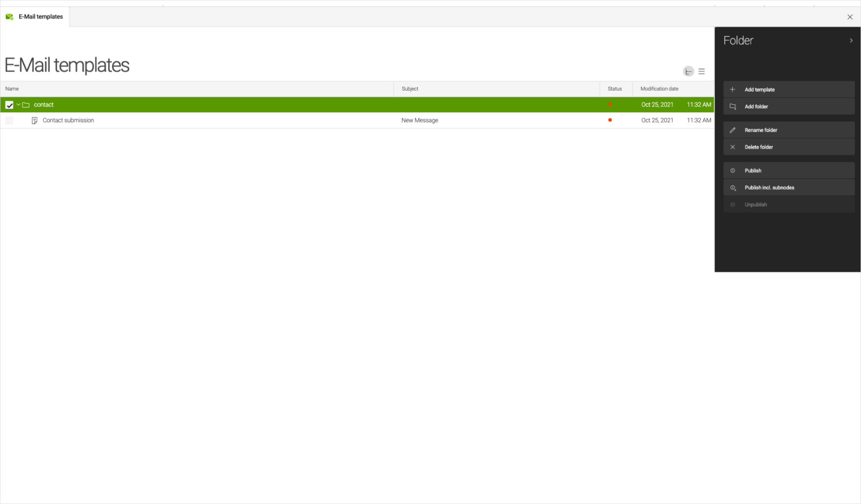Viewport: 861px width, 504px height.
Task: Sort by the Modification date column header
Action: pos(659,89)
